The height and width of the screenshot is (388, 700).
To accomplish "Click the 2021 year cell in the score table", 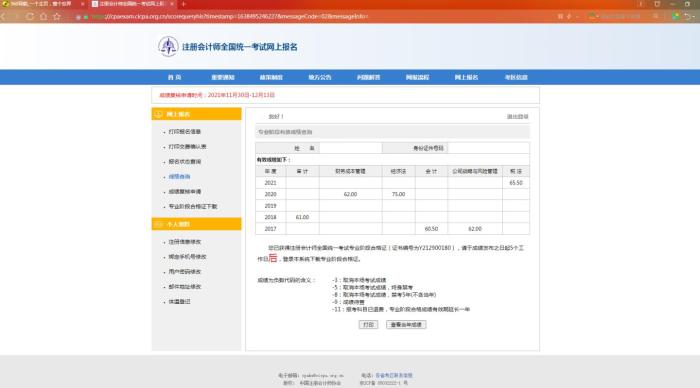I will 271,183.
